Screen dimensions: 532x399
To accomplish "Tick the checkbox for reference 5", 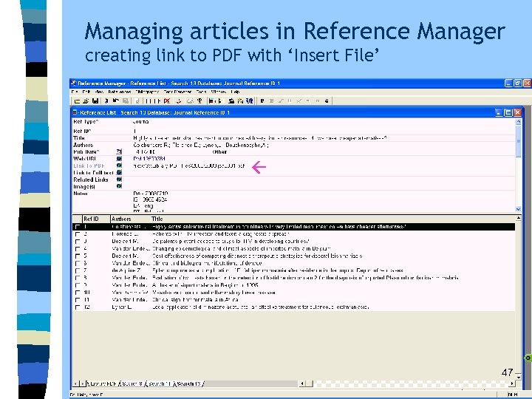I will 78,256.
